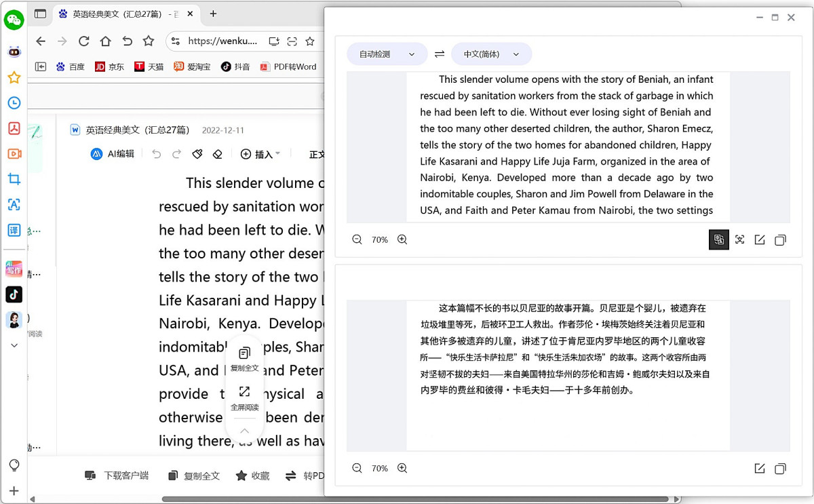Open the 百度 bookmark
This screenshot has height=504, width=814.
(70, 66)
